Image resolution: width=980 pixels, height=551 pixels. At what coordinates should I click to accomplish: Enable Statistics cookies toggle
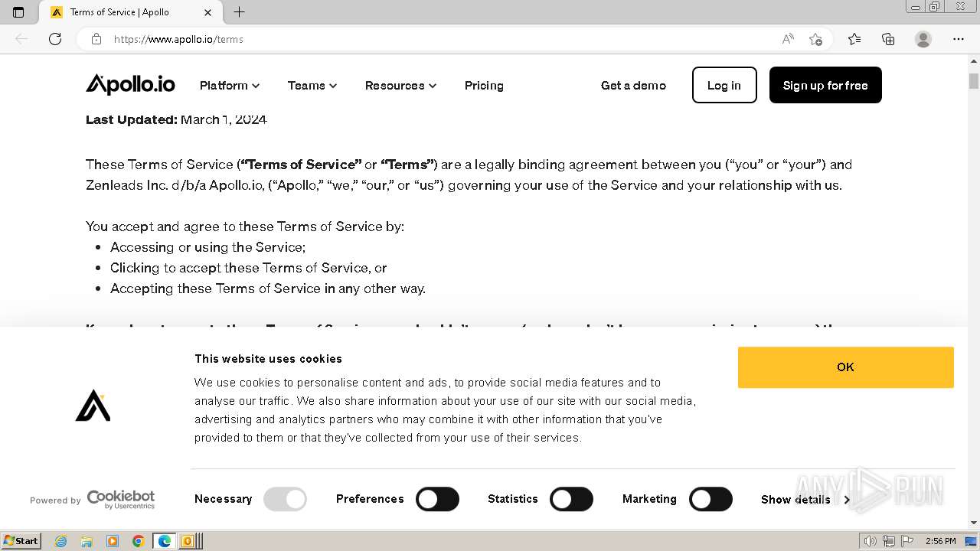572,499
